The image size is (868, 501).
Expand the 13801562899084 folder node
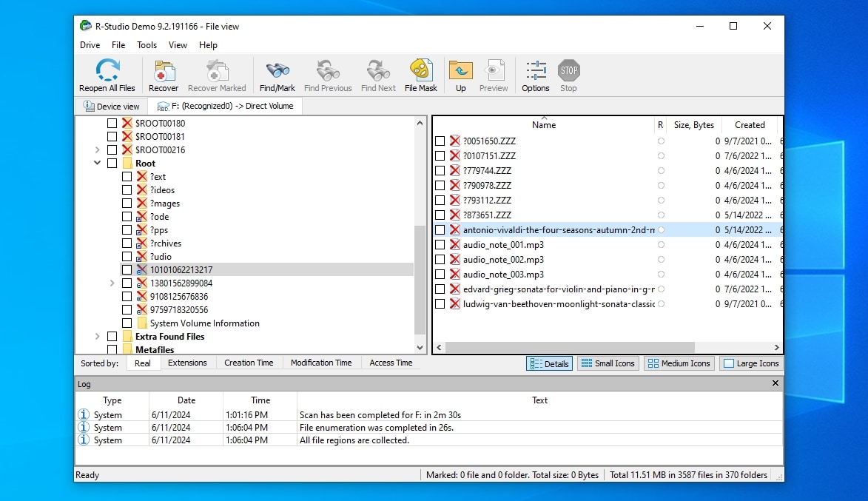click(x=112, y=283)
